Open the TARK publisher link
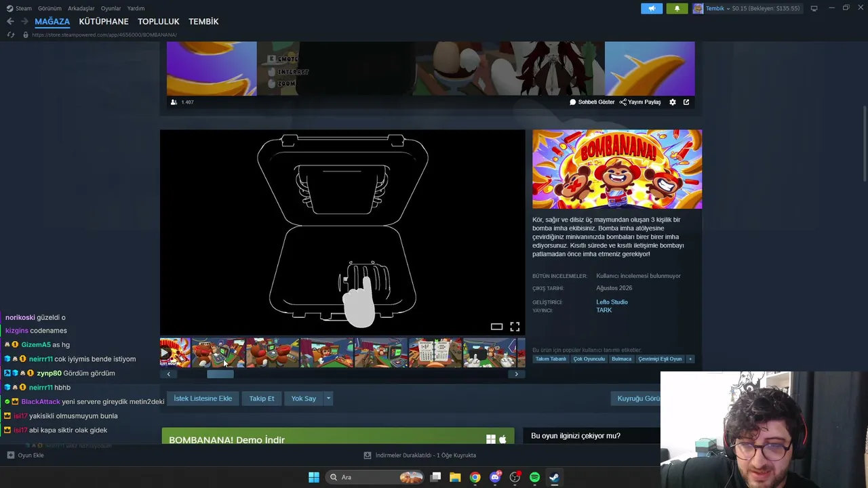The height and width of the screenshot is (488, 868). tap(604, 310)
